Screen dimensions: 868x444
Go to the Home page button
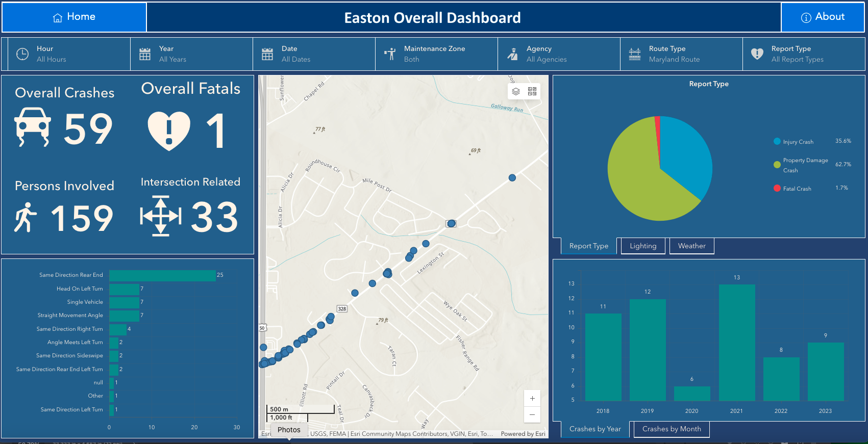pos(75,17)
